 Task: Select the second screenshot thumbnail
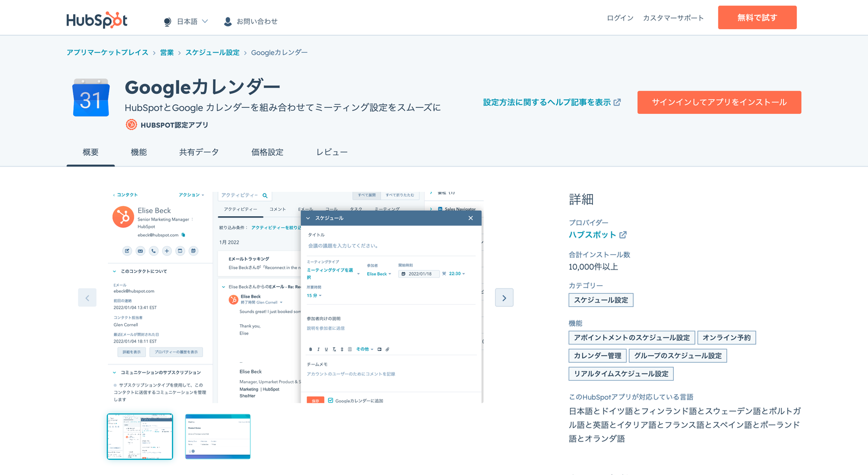(x=218, y=437)
